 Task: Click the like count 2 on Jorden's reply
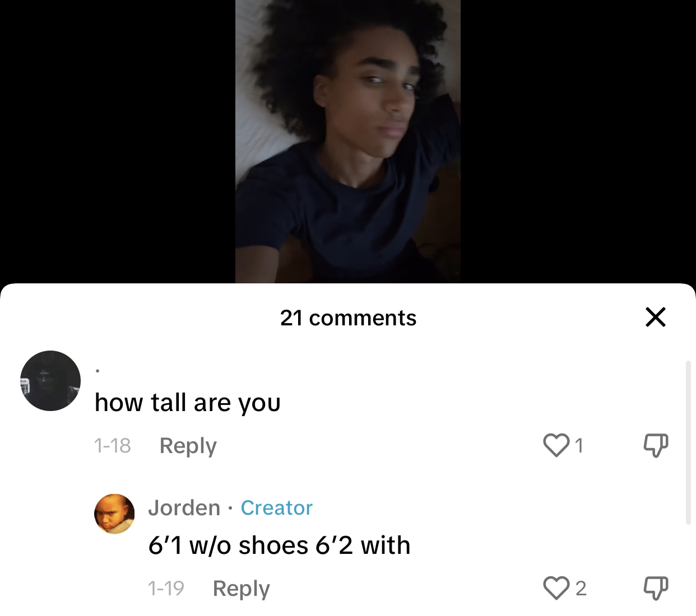pyautogui.click(x=581, y=589)
